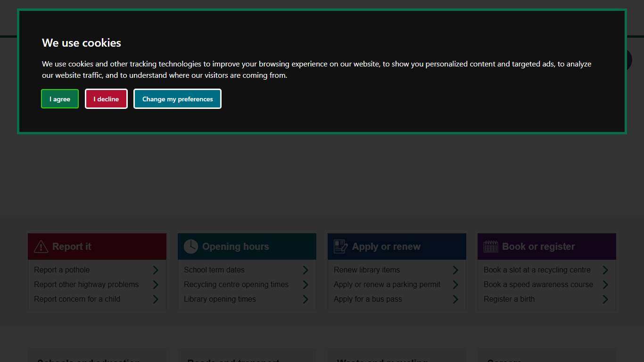
Task: Expand the Library opening times entry
Action: (220, 299)
